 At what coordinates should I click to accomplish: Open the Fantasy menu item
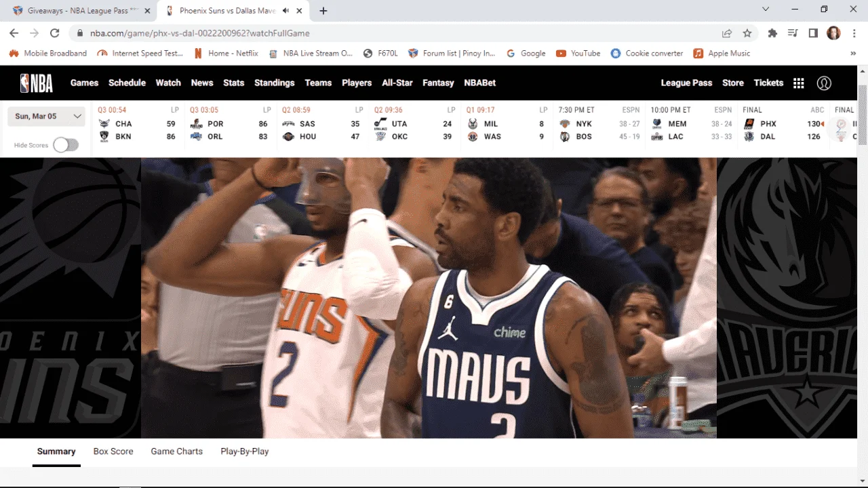click(438, 83)
